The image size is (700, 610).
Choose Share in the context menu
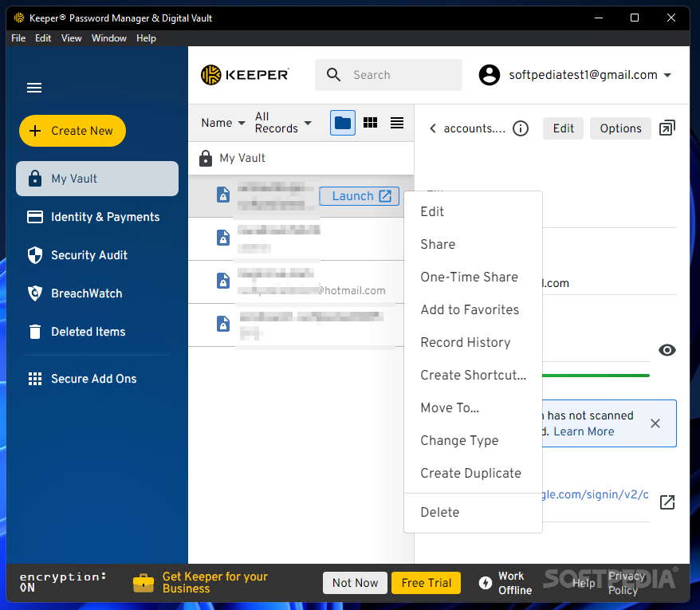click(474, 244)
